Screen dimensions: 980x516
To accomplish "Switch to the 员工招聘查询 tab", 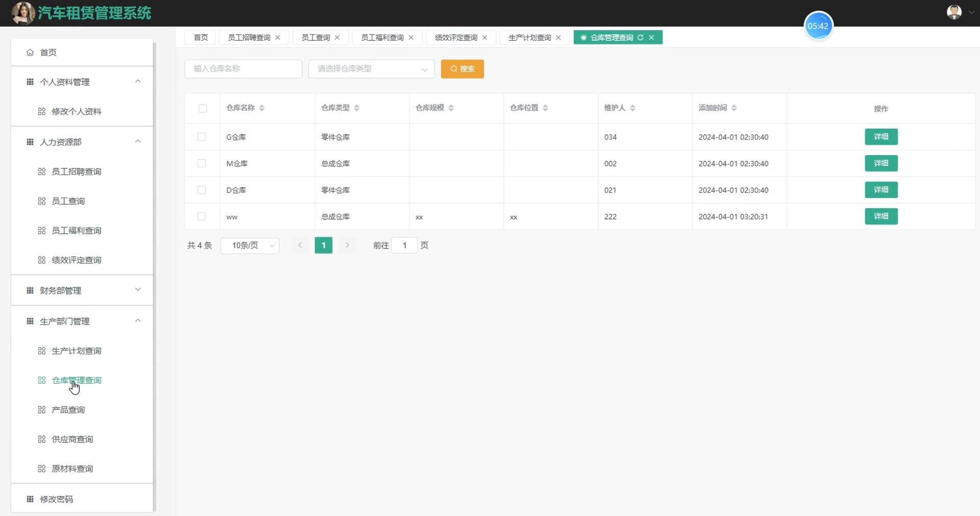I will click(249, 37).
